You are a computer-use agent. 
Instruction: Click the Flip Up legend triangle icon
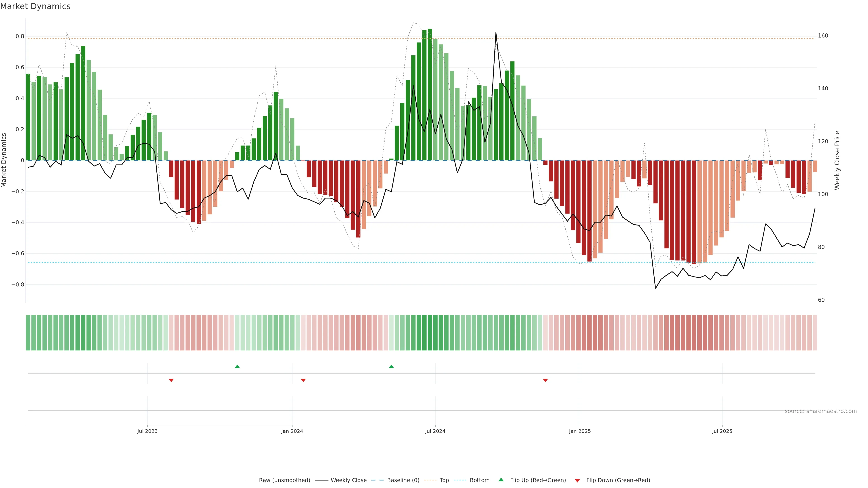[x=501, y=480]
